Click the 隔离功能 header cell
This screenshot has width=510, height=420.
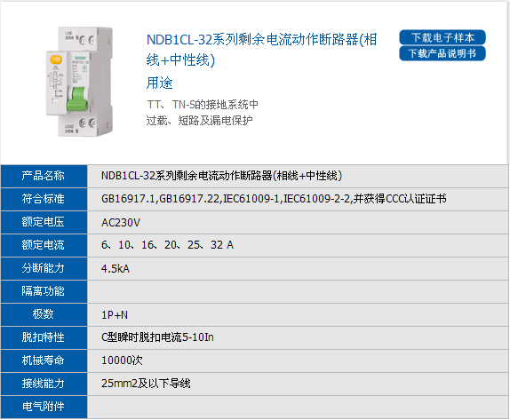(x=44, y=291)
